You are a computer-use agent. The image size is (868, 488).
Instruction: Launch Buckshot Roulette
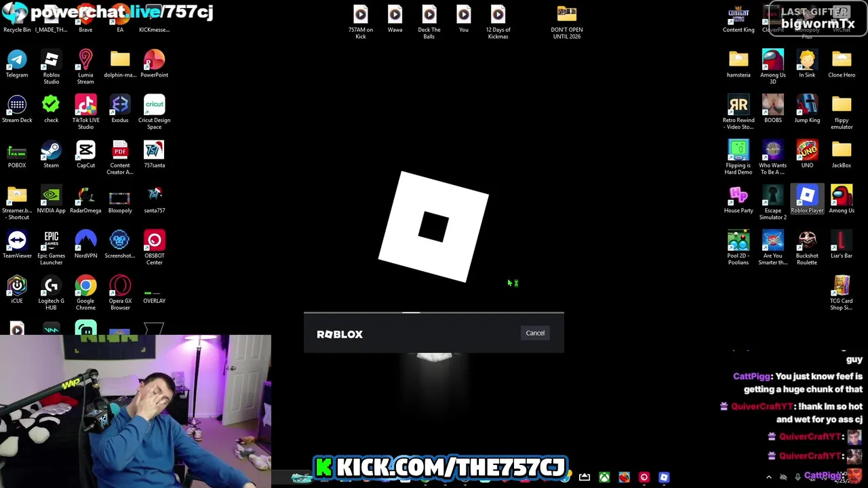tap(807, 247)
